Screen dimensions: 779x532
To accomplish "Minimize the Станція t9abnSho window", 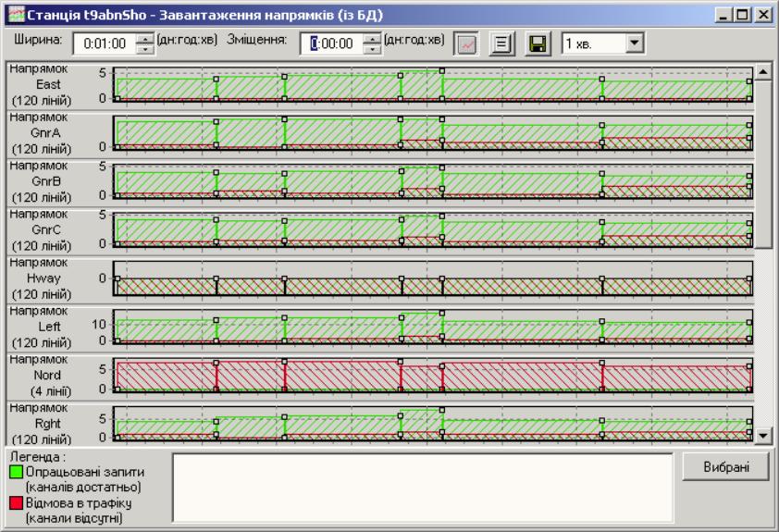I will [x=723, y=15].
